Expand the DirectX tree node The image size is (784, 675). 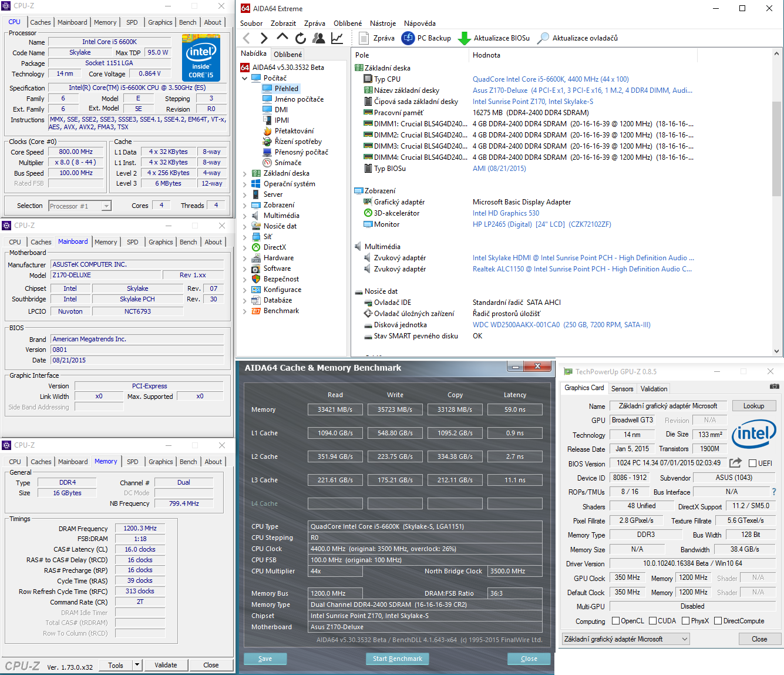click(245, 247)
